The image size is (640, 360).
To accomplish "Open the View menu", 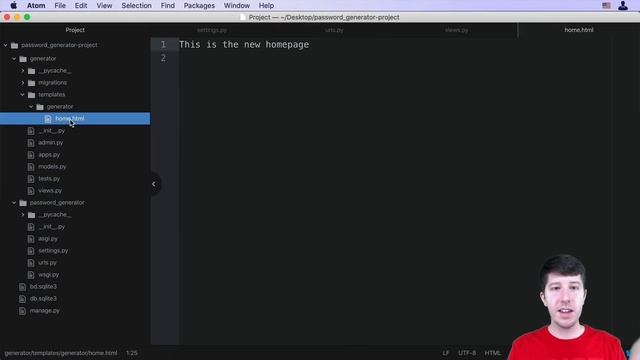I will point(104,6).
